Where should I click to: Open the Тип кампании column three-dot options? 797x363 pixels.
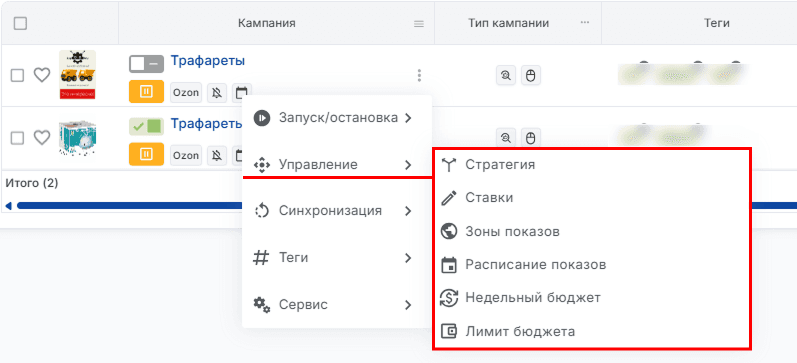point(585,23)
